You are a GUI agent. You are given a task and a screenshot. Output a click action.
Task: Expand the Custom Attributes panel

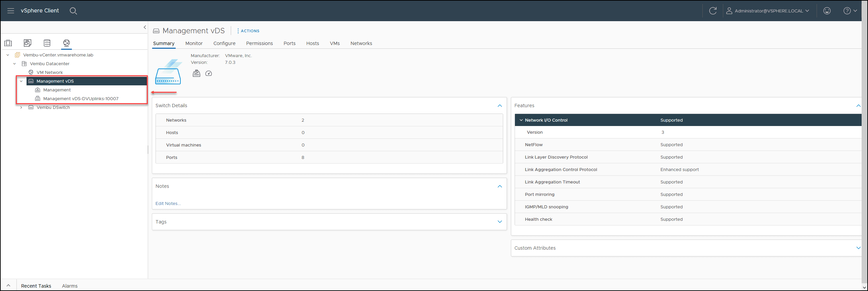(x=858, y=248)
